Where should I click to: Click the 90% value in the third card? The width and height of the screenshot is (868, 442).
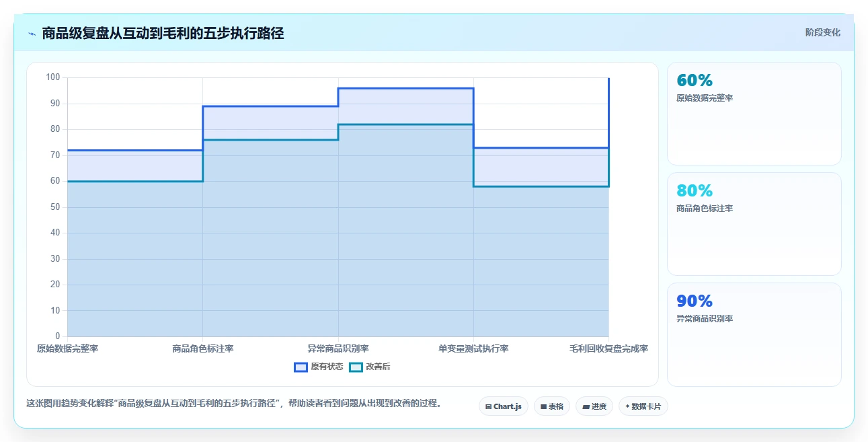694,301
